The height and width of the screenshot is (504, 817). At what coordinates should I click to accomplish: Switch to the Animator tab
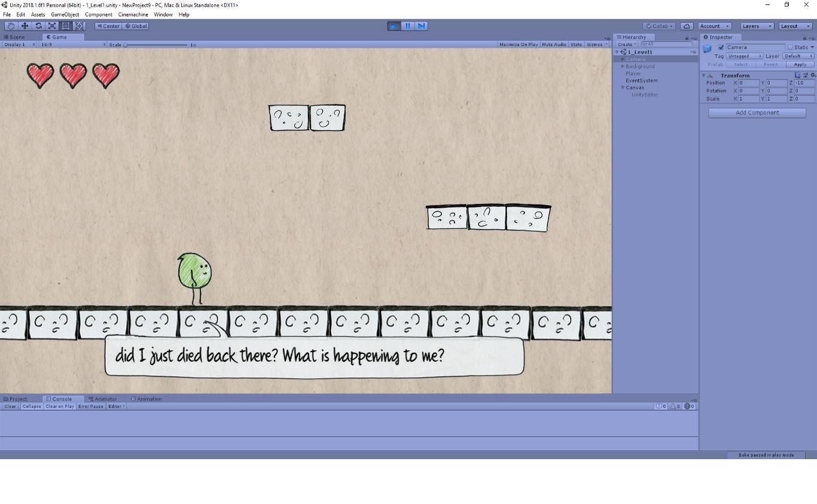102,399
